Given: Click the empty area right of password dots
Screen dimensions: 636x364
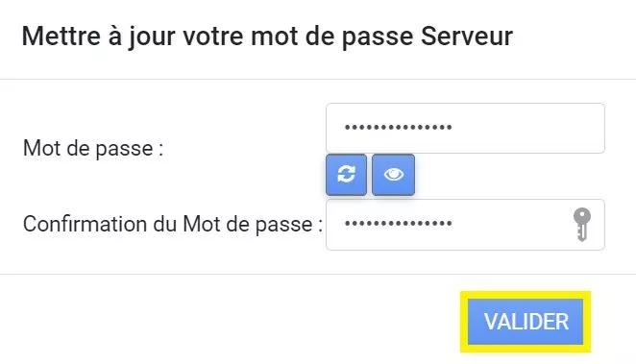Looking at the screenshot, I should (527, 128).
